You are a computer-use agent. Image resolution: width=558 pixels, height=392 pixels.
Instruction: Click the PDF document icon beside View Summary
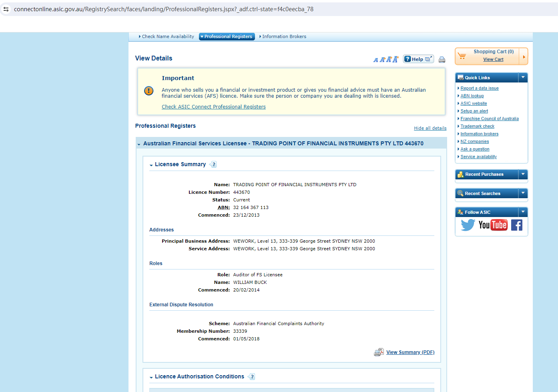tap(379, 352)
